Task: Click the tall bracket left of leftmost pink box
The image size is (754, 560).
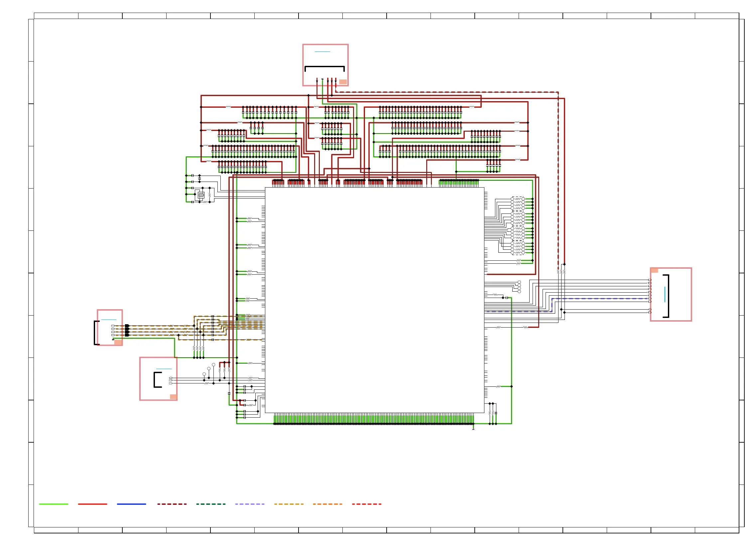Action: [95, 333]
